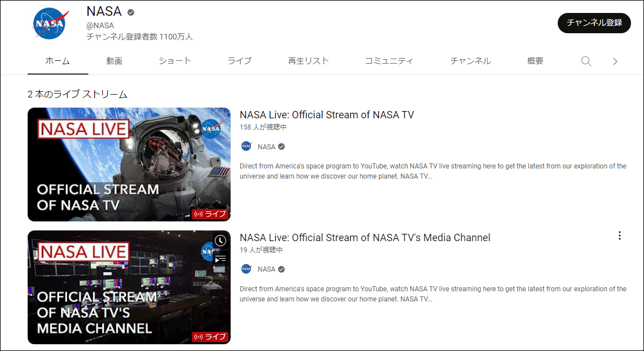Image resolution: width=644 pixels, height=351 pixels.
Task: Open the チャンネル tab
Action: [x=470, y=61]
